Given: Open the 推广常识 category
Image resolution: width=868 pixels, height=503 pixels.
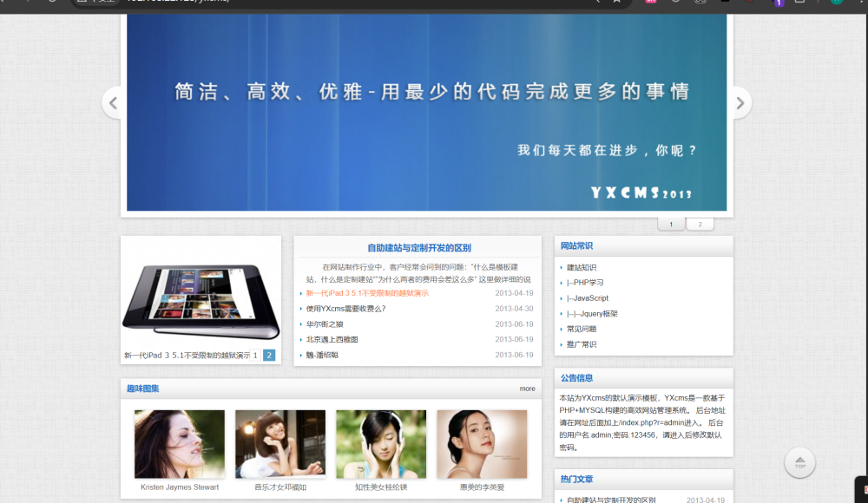Looking at the screenshot, I should [x=582, y=345].
